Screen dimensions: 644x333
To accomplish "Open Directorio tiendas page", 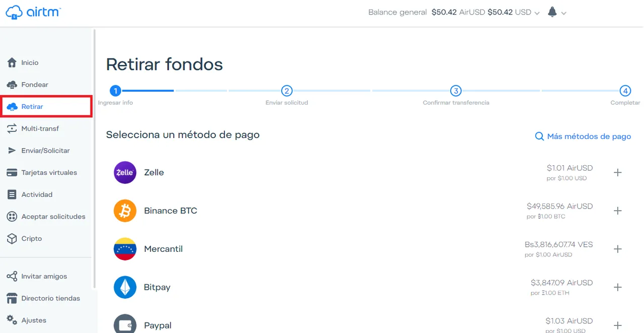I will click(50, 298).
